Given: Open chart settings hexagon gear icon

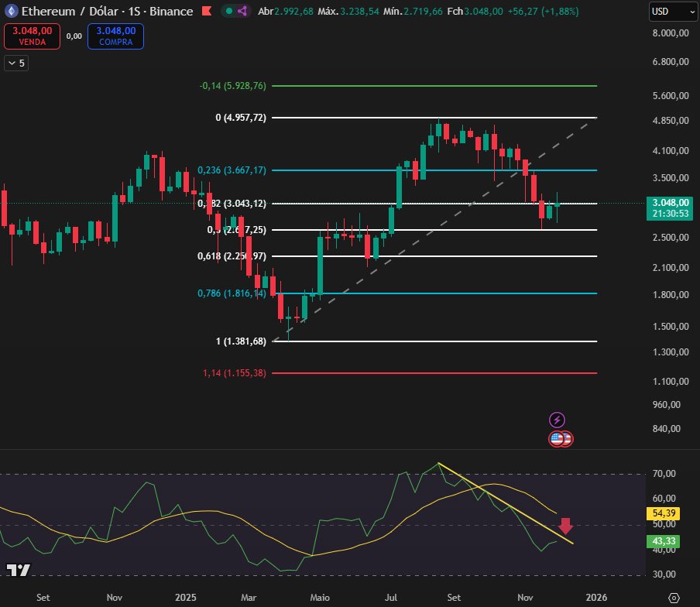Looking at the screenshot, I should click(x=674, y=598).
